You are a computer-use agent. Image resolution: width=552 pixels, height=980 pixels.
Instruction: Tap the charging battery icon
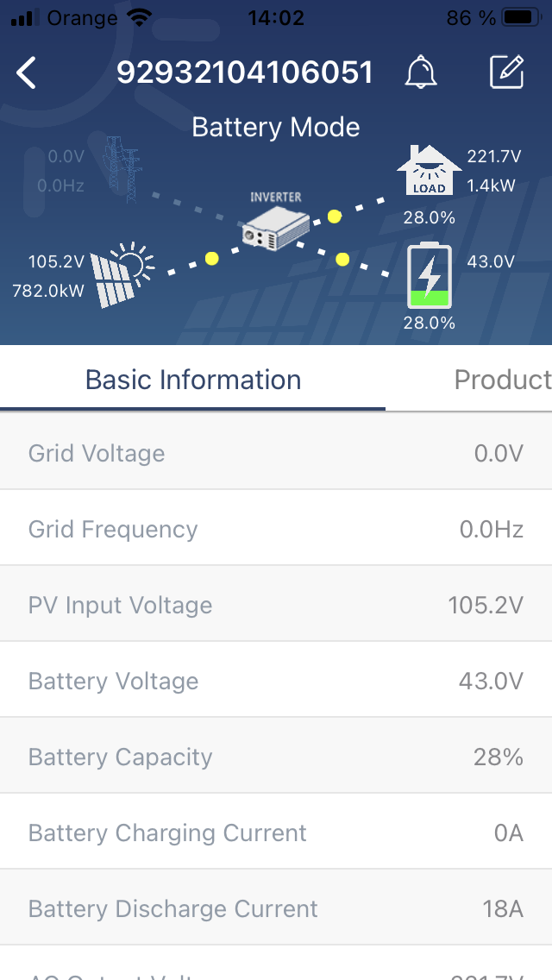click(429, 277)
